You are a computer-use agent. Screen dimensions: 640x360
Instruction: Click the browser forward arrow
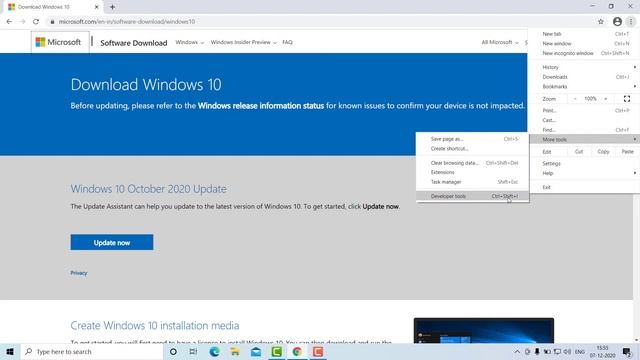coord(22,22)
